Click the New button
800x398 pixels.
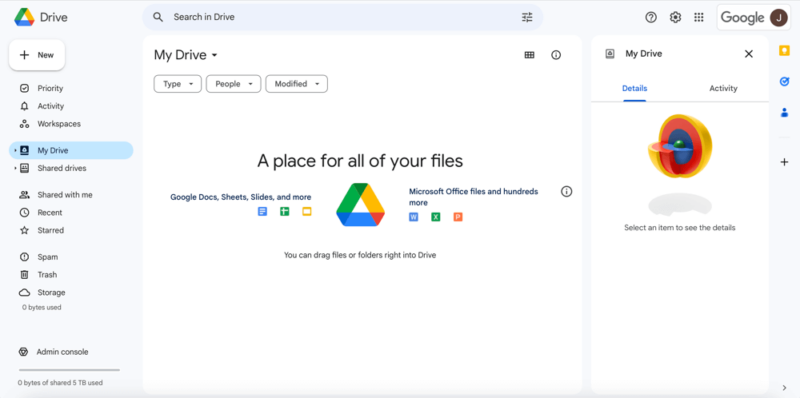(x=37, y=55)
